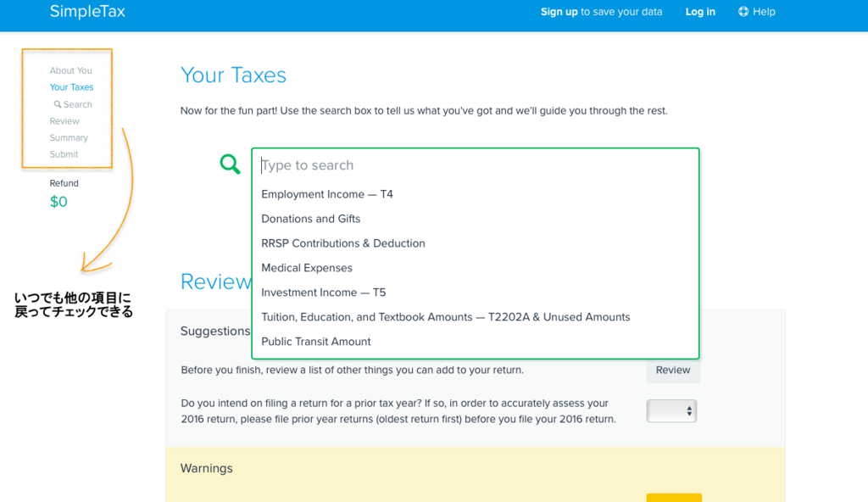Click the Warnings section heading
Screen dimensions: 868x502
tap(207, 468)
